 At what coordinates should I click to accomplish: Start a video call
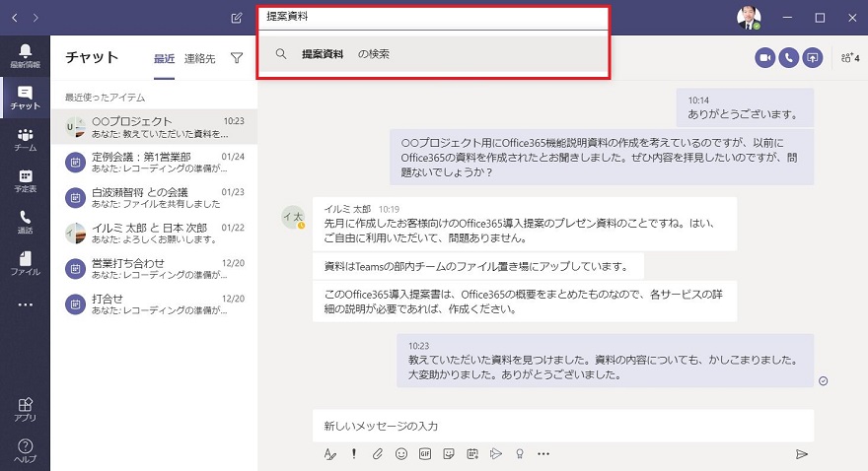(x=765, y=57)
